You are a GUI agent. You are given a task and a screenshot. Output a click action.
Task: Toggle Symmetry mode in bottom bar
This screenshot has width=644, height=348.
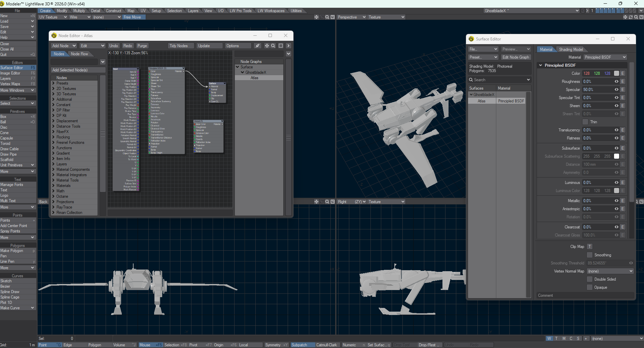[276, 345]
